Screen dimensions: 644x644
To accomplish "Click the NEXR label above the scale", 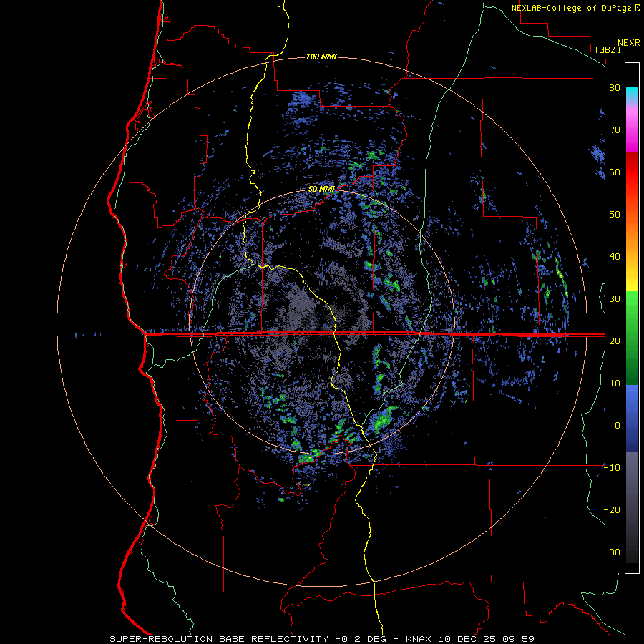I will [629, 43].
